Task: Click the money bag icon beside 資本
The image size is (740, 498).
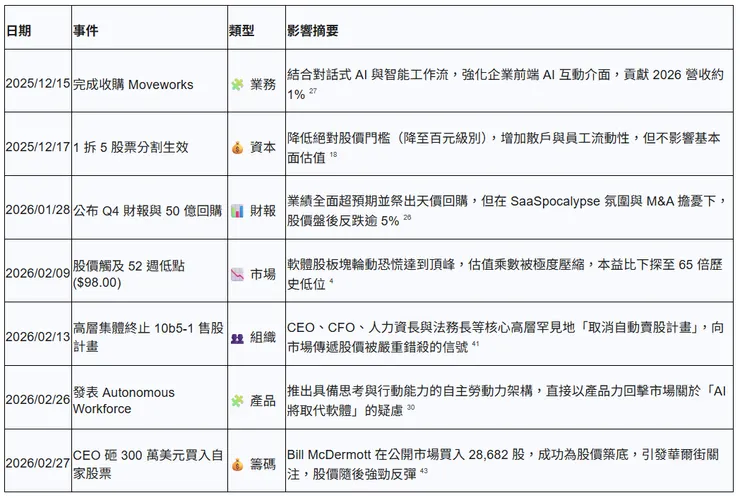Action: (x=237, y=148)
